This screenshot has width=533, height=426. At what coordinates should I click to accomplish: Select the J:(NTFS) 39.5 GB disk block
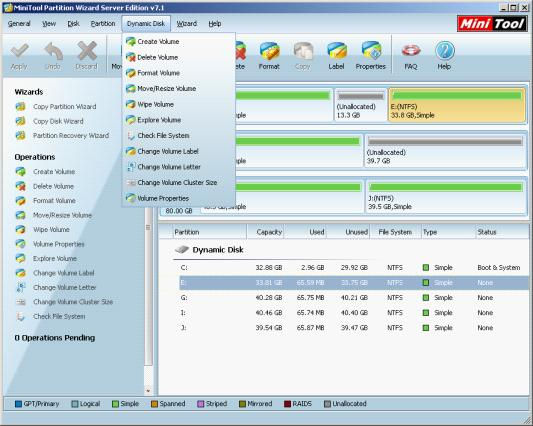[x=445, y=196]
